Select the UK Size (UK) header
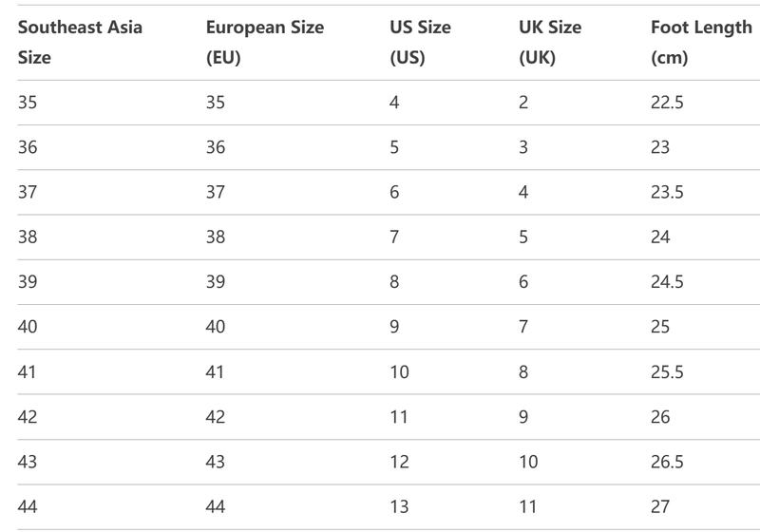This screenshot has height=532, width=760. [550, 42]
